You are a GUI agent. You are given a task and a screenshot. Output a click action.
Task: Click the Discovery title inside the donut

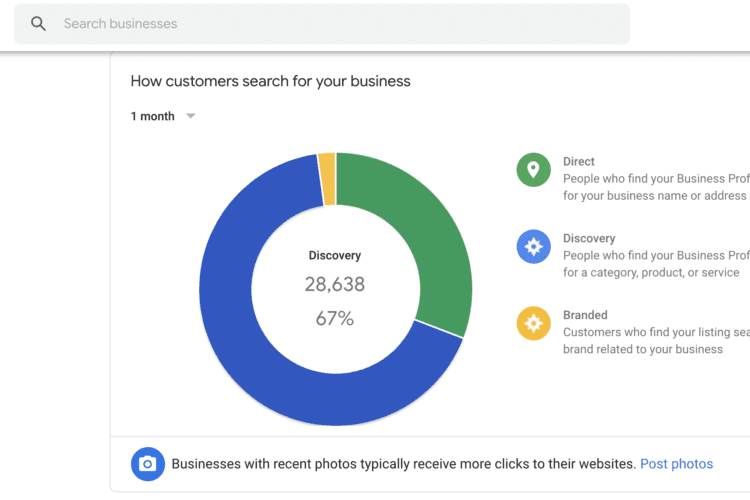[x=335, y=256]
